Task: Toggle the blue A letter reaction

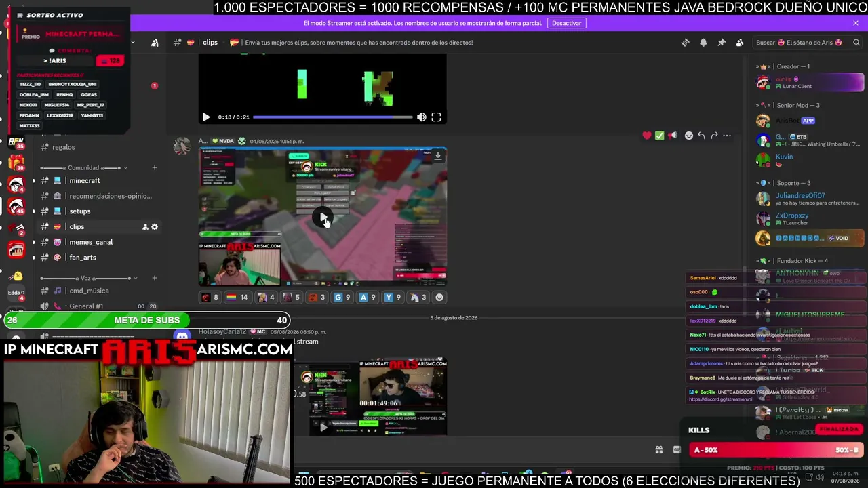Action: tap(367, 297)
